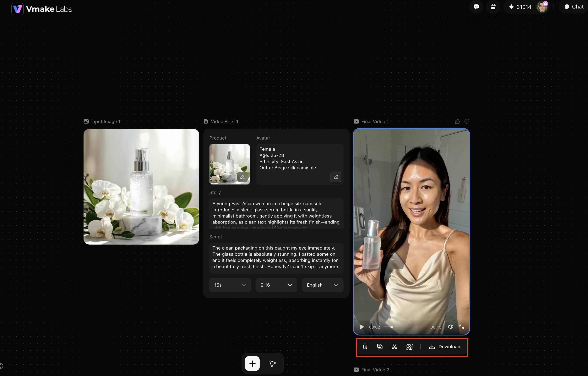The width and height of the screenshot is (588, 376).
Task: Click the Story section label
Action: [x=215, y=192]
